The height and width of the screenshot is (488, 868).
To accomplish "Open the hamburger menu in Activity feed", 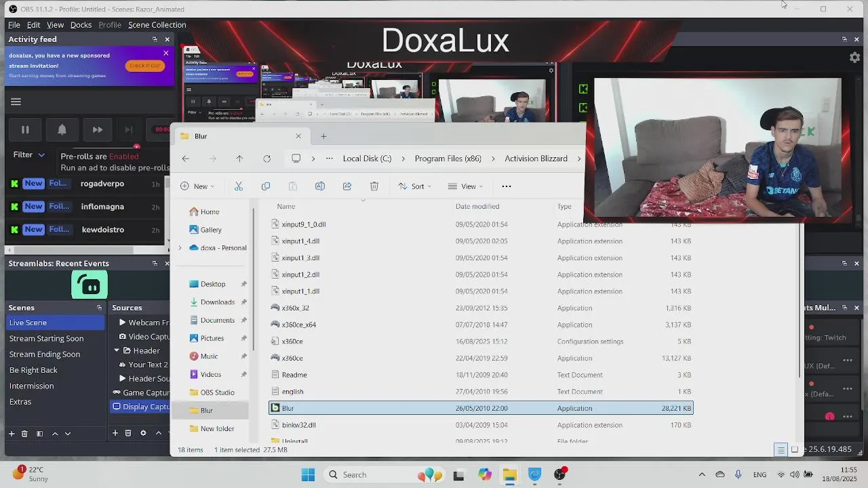I will pyautogui.click(x=16, y=102).
